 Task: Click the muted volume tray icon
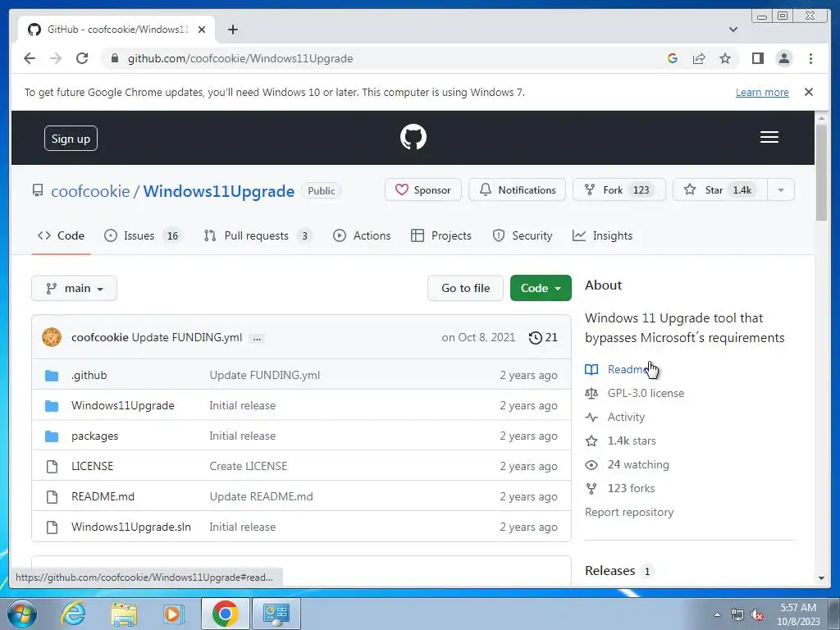point(757,615)
